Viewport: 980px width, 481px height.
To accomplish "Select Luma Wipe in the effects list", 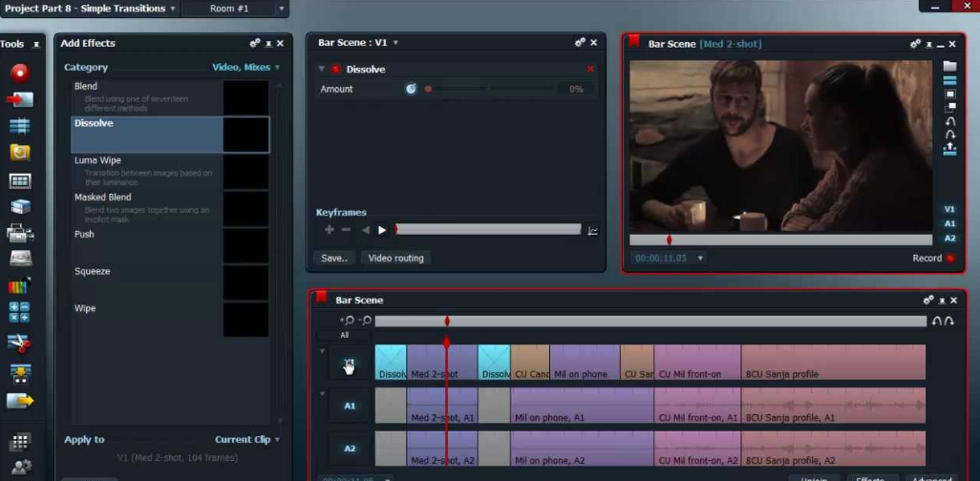I will [170, 171].
